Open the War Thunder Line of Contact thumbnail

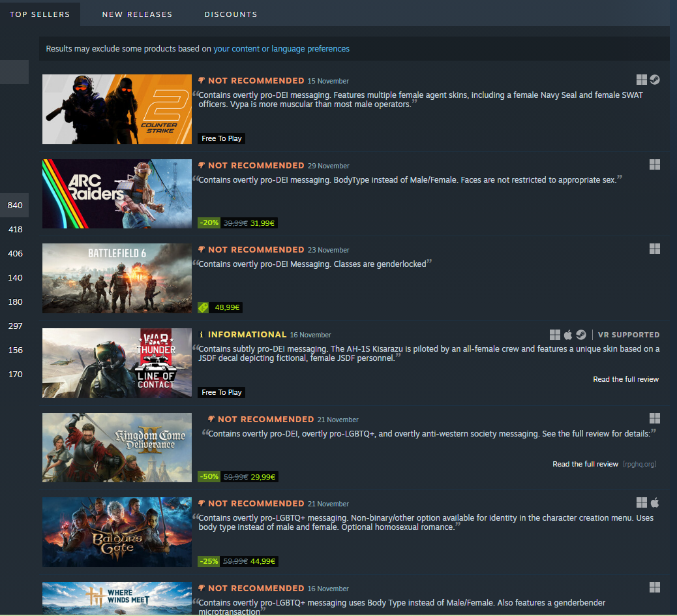(x=117, y=363)
